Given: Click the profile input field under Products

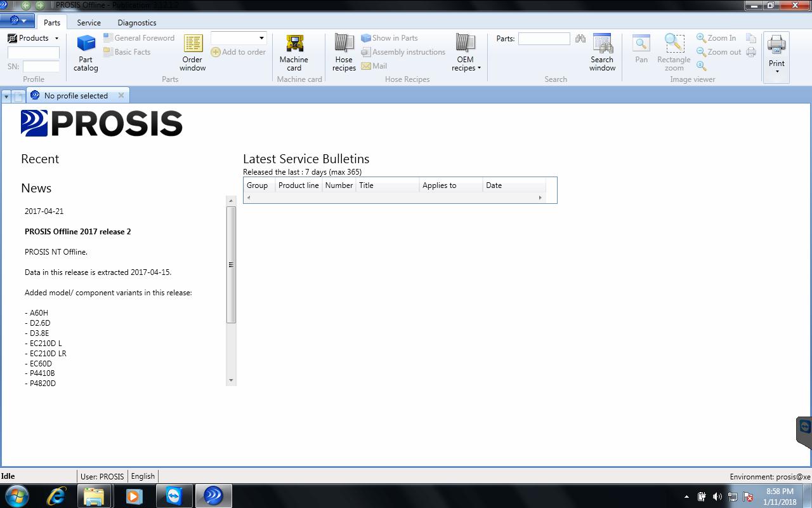Looking at the screenshot, I should coord(33,53).
